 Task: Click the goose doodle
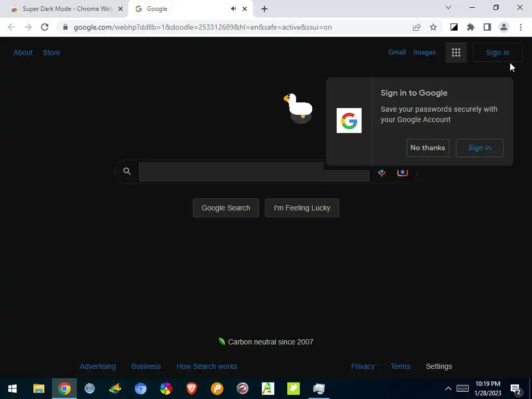pos(298,108)
